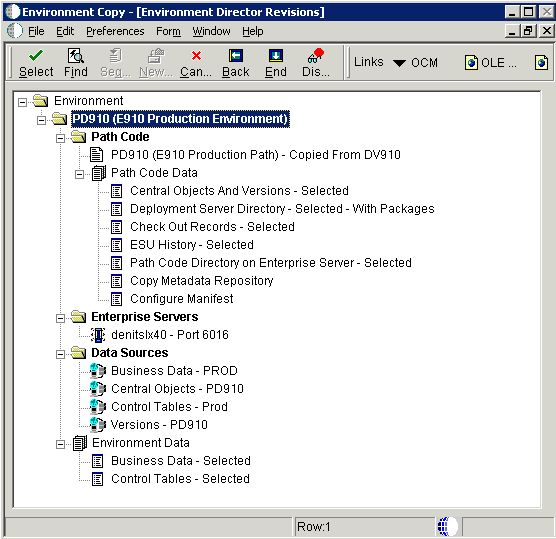The width and height of the screenshot is (556, 539).
Task: Click the Find toolbar icon
Action: click(76, 56)
